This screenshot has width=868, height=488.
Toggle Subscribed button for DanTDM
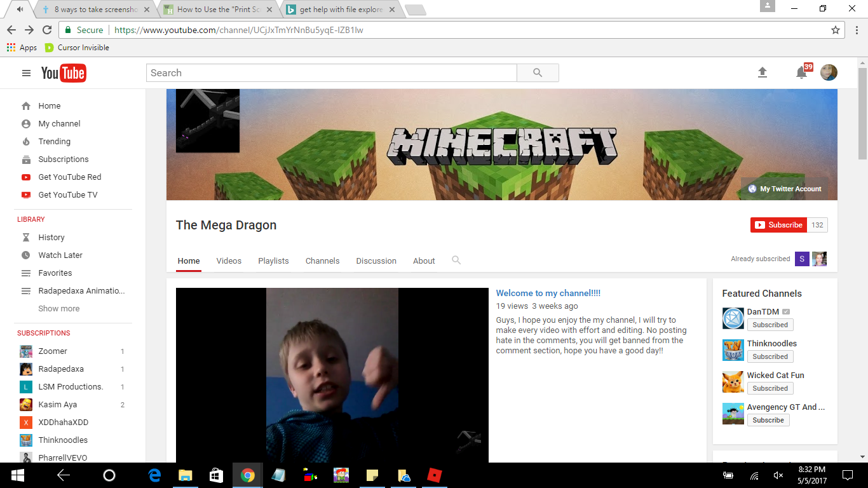click(x=770, y=325)
